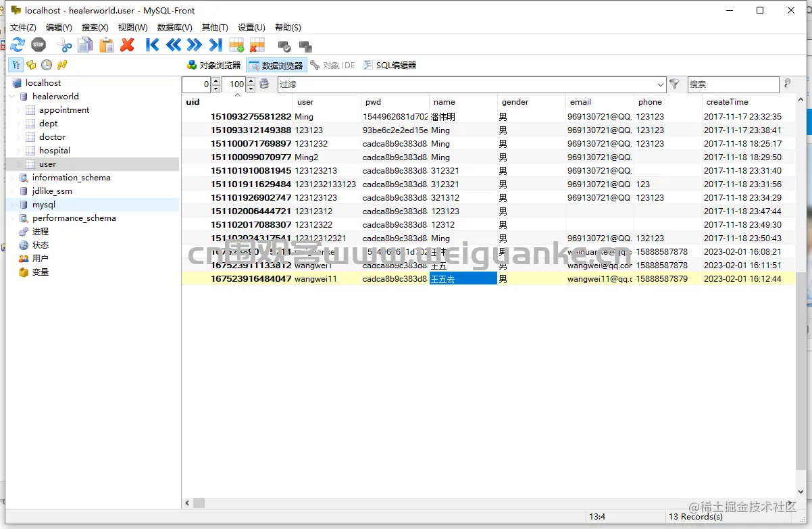Jump to last record arrow icon
Image resolution: width=812 pixels, height=529 pixels.
click(x=215, y=45)
